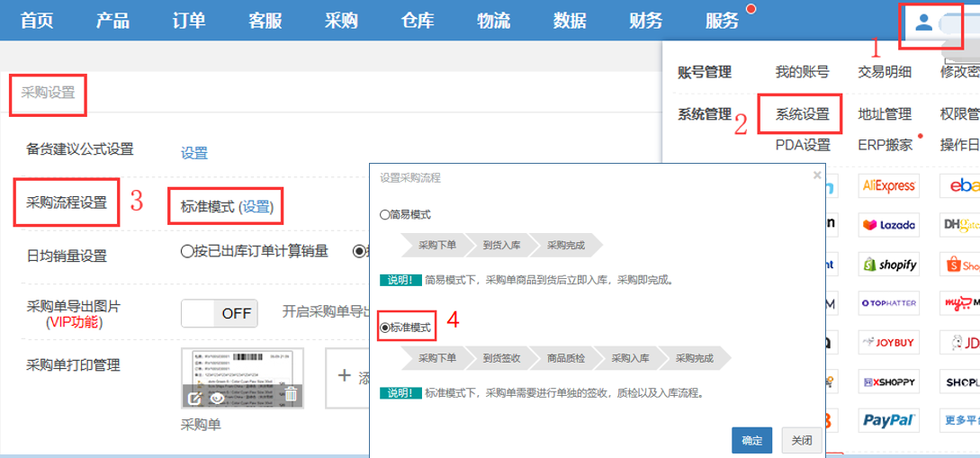Close the 设置采购流程 dialog with X

(x=816, y=175)
